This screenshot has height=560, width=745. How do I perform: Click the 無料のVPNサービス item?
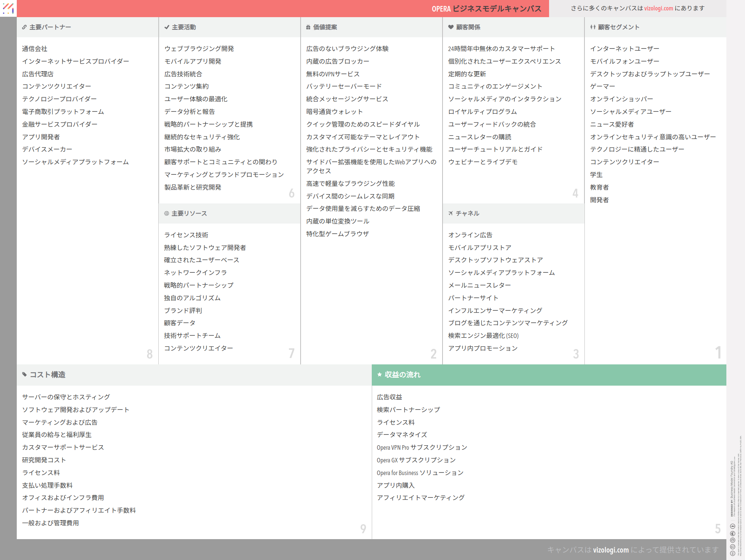[x=333, y=74]
